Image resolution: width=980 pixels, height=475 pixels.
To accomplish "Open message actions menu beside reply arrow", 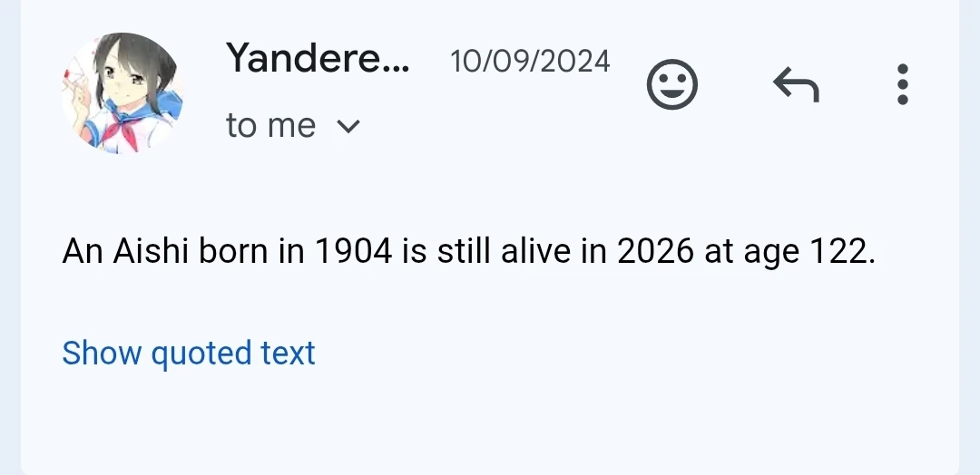I will [x=902, y=84].
